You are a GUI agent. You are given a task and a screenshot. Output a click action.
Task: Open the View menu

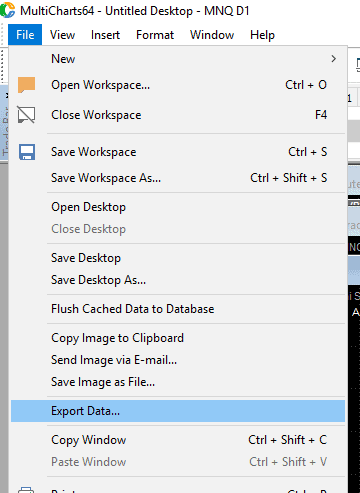[x=62, y=35]
